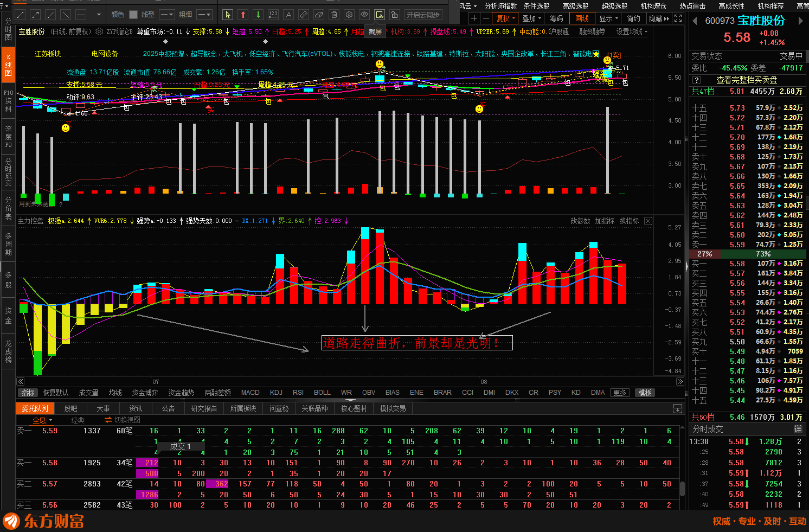Open 分时成交 详 detail link
Image resolution: width=809 pixels, height=532 pixels.
click(798, 428)
